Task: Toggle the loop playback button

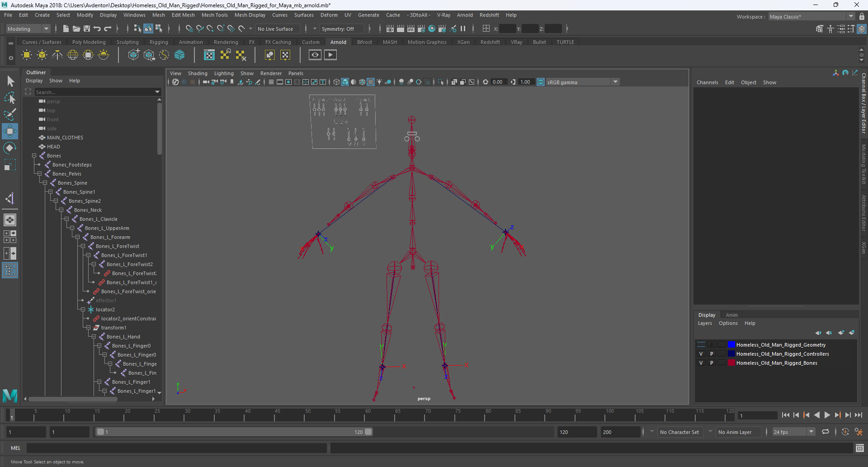Action: point(826,432)
